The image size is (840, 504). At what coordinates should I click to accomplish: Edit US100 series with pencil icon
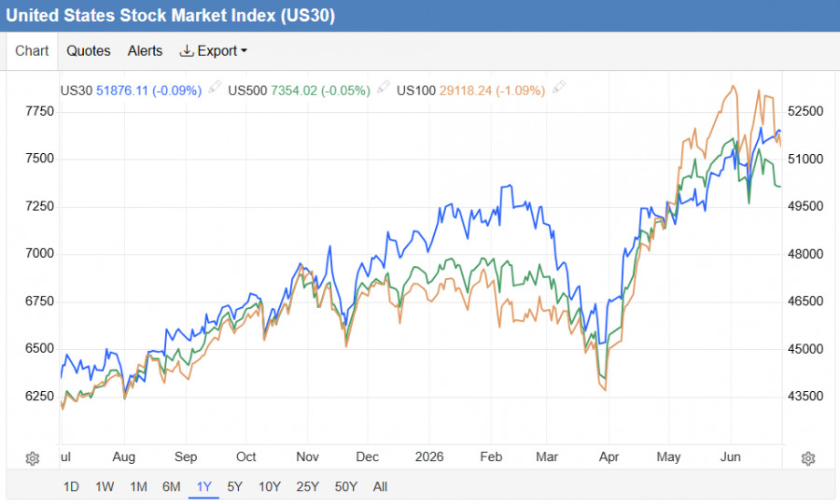coord(558,87)
